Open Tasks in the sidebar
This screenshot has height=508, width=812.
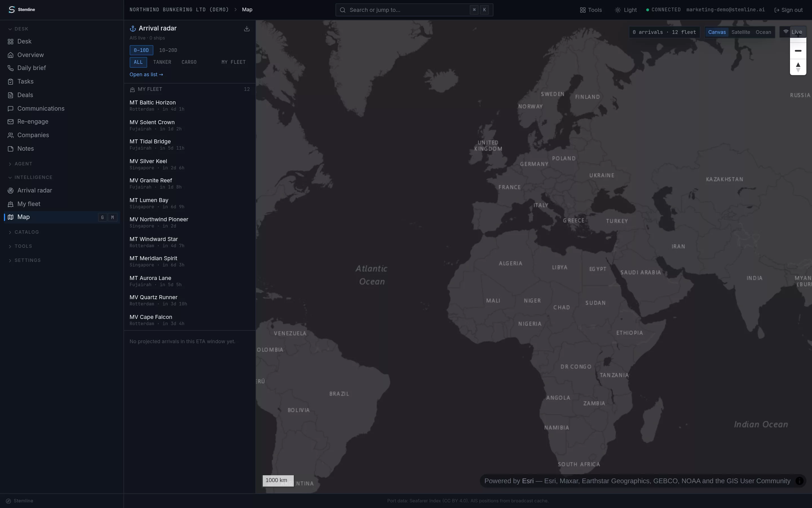point(62,81)
